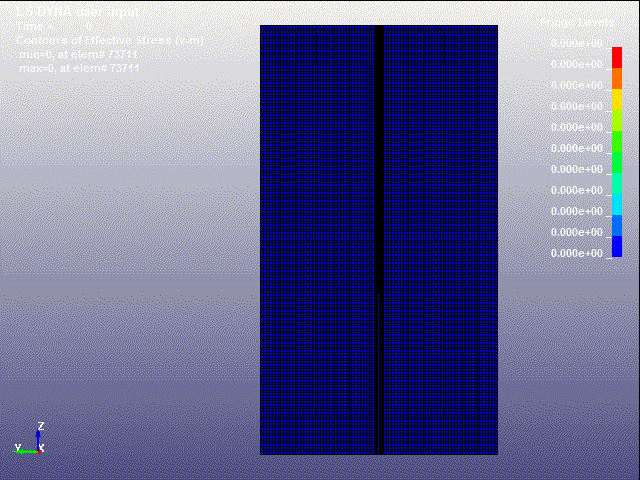This screenshot has width=640, height=480.
Task: Click the blue Z-axis arrow of triad
Action: [38, 440]
